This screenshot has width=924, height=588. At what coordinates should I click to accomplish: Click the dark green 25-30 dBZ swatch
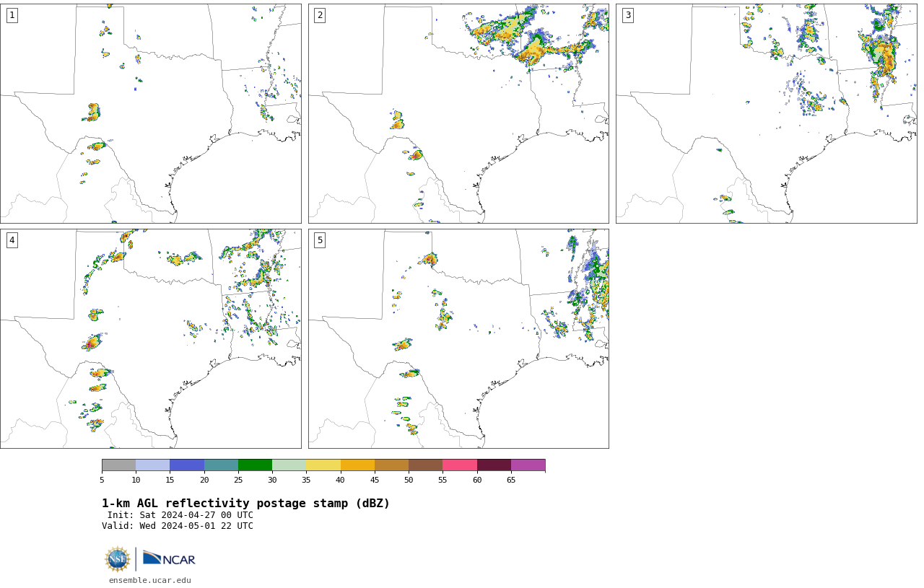coord(255,465)
